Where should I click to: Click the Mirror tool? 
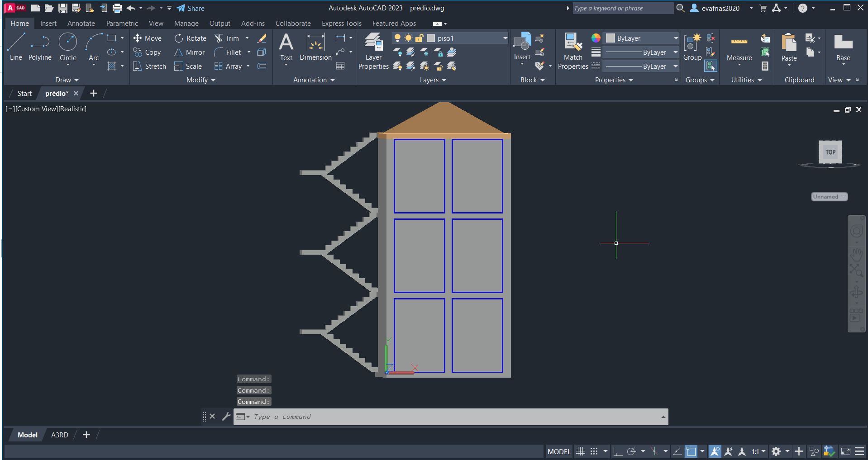click(x=190, y=52)
